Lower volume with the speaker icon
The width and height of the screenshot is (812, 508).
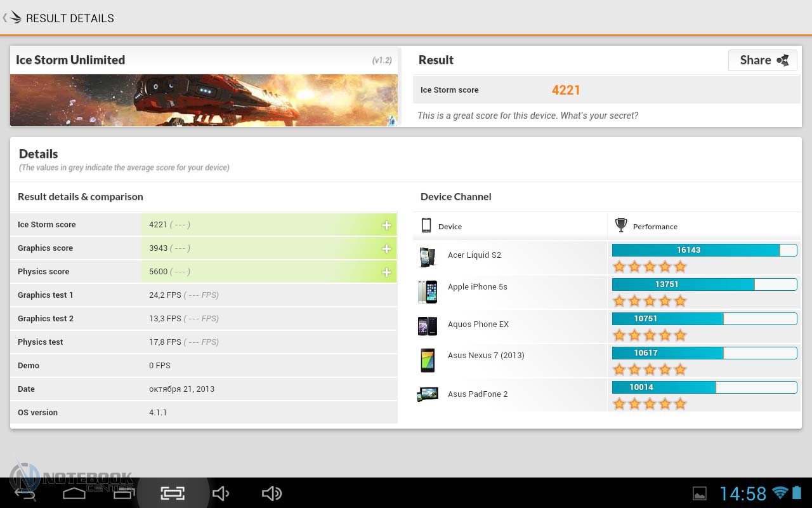click(x=221, y=493)
